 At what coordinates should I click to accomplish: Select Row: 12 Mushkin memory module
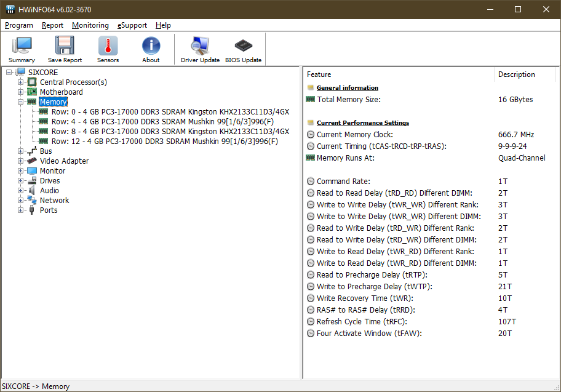pyautogui.click(x=165, y=141)
